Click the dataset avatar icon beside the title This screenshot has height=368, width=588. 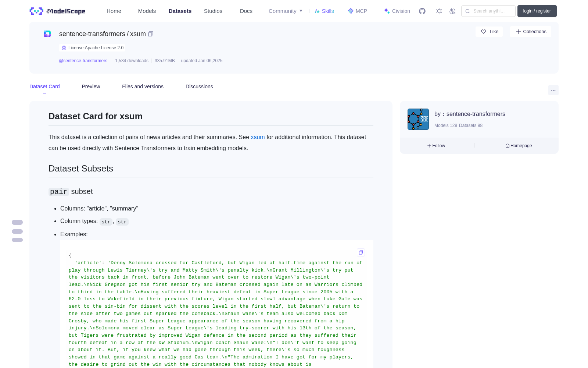pyautogui.click(x=47, y=34)
